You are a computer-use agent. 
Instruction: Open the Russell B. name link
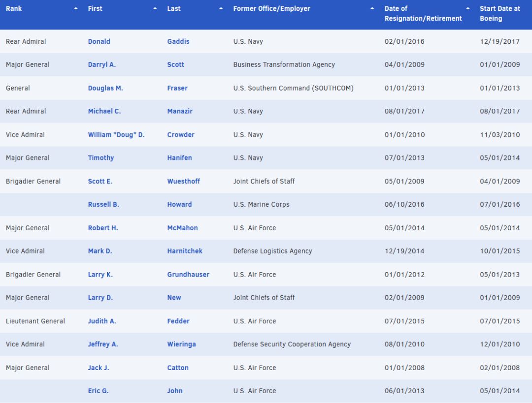tap(103, 205)
